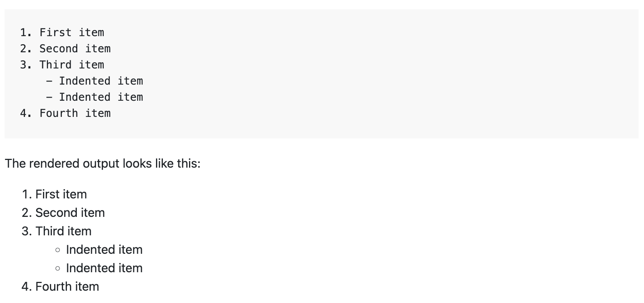Click rendered list entry 'Fourth item'
644x303 pixels.
[x=67, y=286]
